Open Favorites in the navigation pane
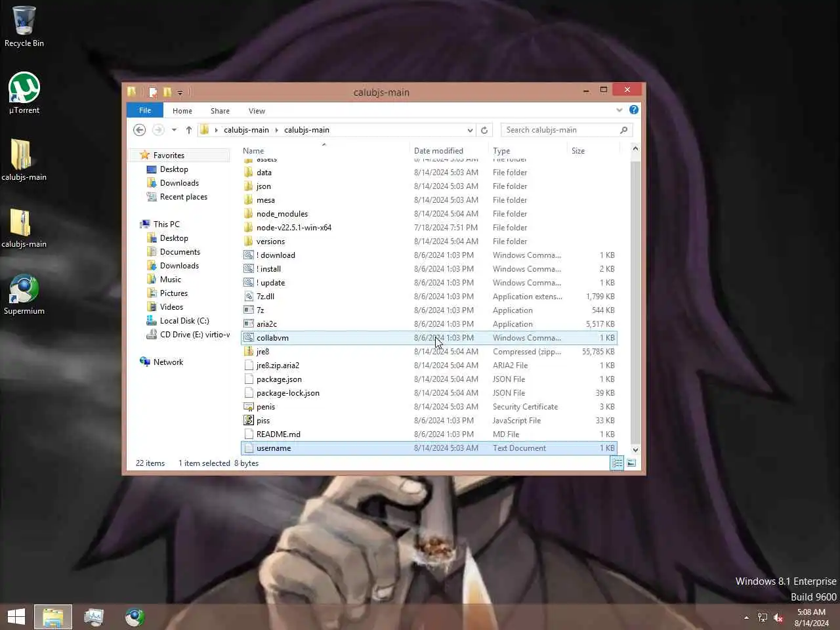Viewport: 840px width, 630px height. pos(169,156)
